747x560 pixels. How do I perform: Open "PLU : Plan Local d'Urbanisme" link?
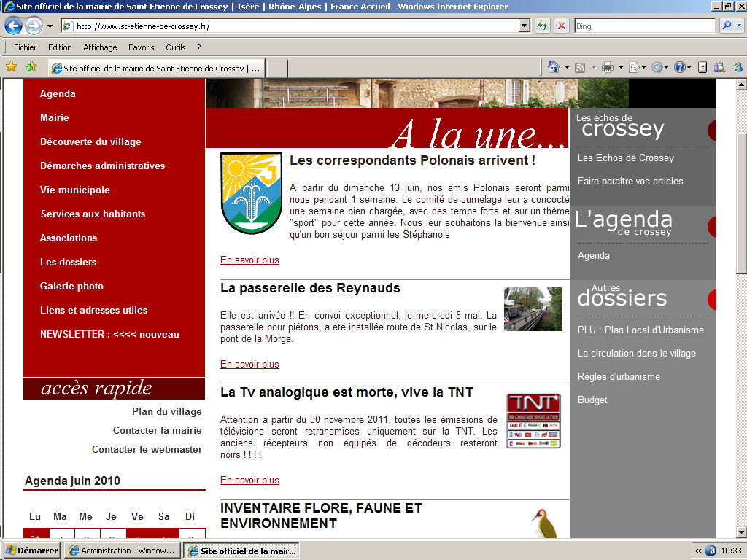coord(640,330)
